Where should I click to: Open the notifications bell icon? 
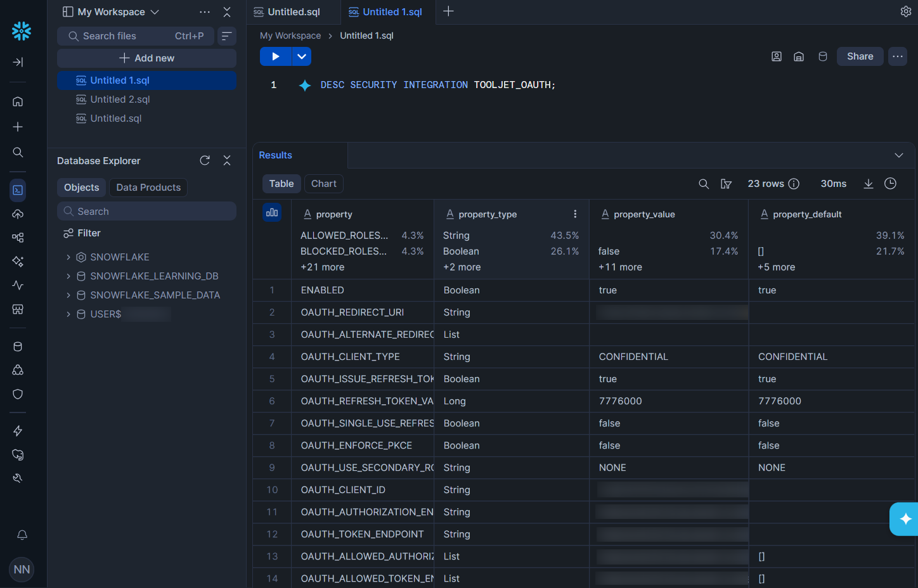pos(22,535)
